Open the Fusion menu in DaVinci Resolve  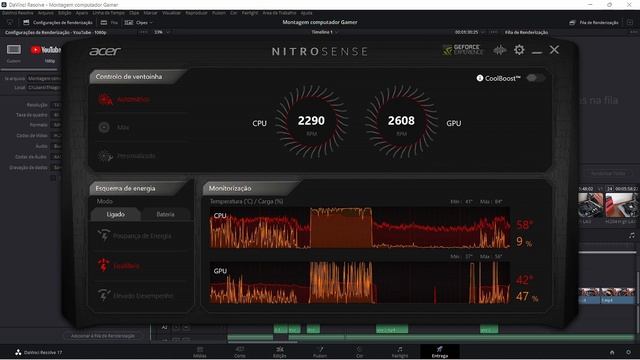click(x=219, y=13)
